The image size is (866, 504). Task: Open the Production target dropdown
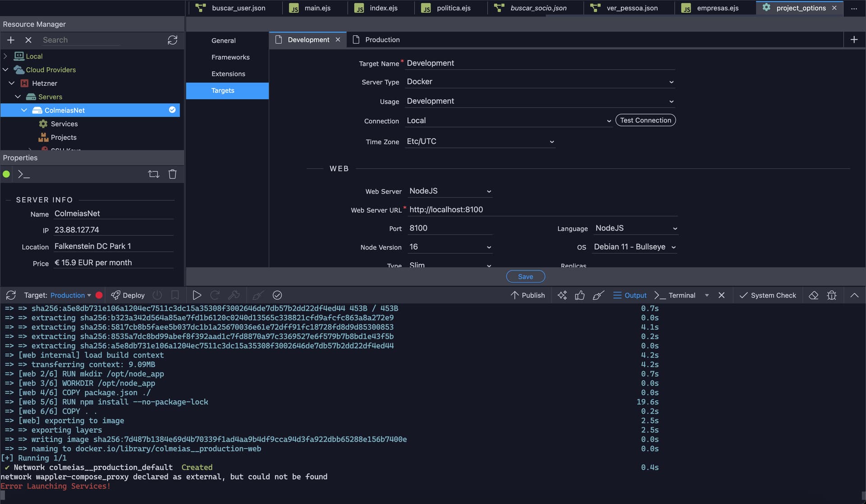(71, 295)
